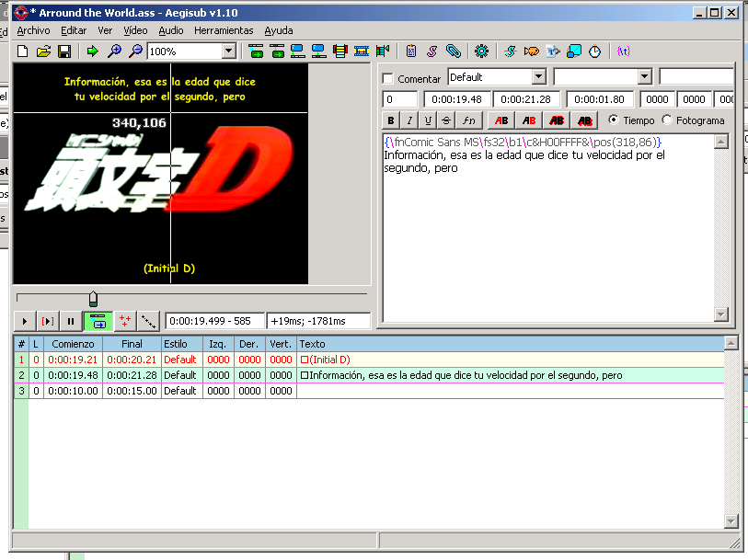The width and height of the screenshot is (748, 560).
Task: Select the Tiempo radio button
Action: (614, 120)
